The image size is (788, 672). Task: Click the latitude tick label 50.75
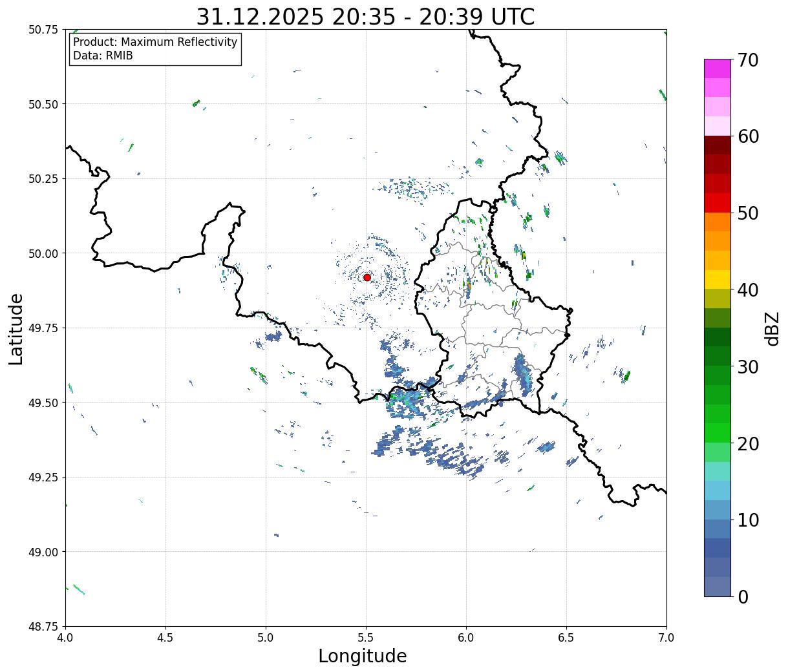43,30
